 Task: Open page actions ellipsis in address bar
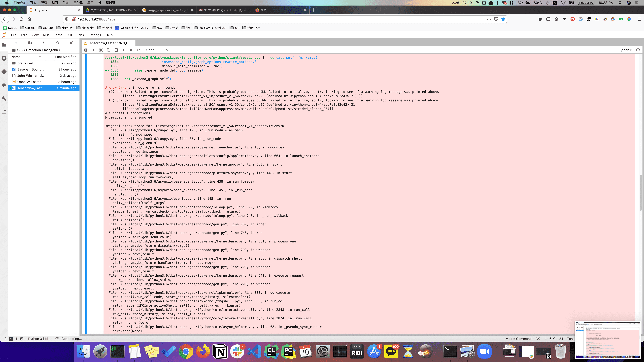(489, 19)
